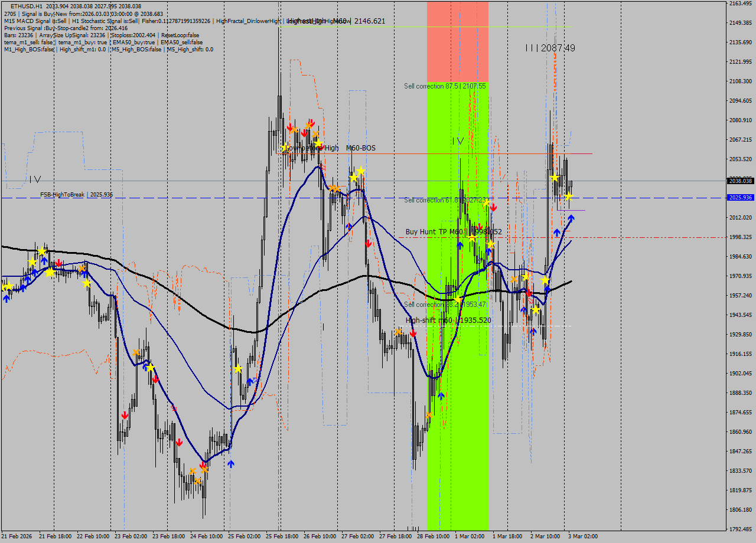Click the red down arrow near 2027 sell correction
756x543 pixels.
pos(493,208)
